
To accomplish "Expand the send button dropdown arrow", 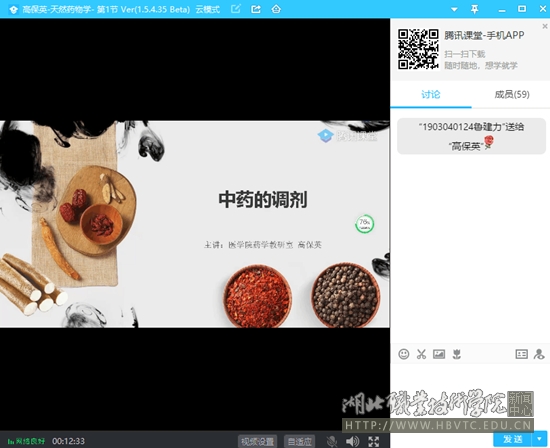I will point(539,439).
